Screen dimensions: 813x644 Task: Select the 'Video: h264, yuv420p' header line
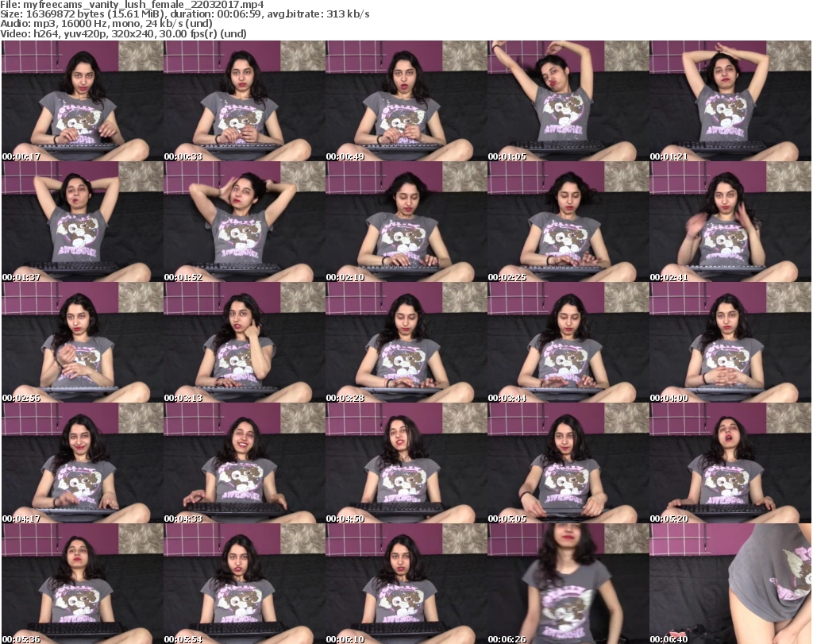pos(123,33)
